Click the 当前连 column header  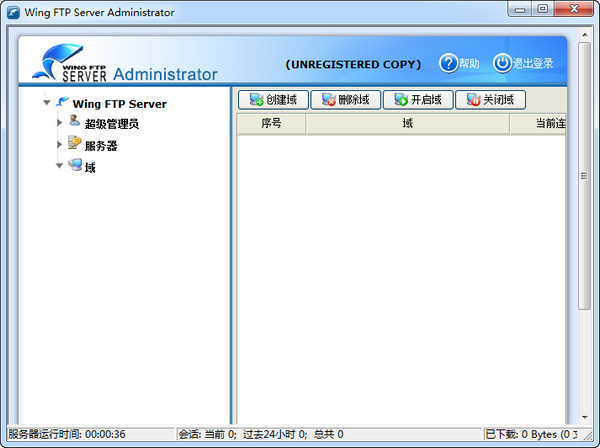538,124
